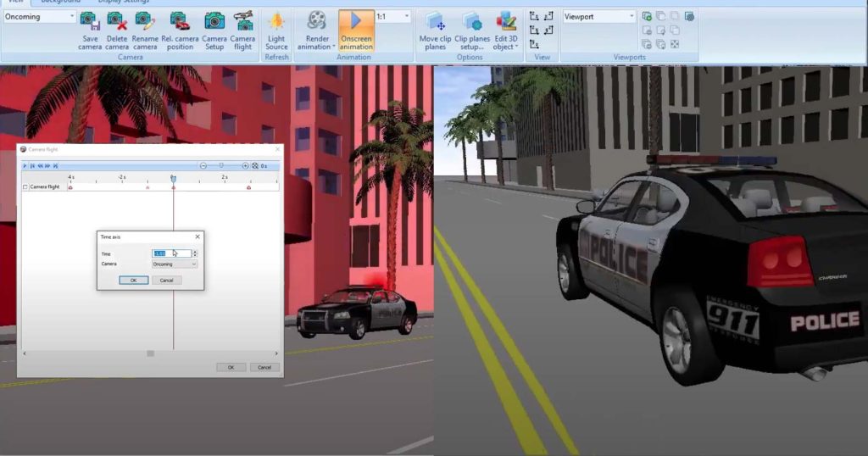Click the Move clip planes icon
Viewport: 868px width, 456px height.
tap(435, 22)
